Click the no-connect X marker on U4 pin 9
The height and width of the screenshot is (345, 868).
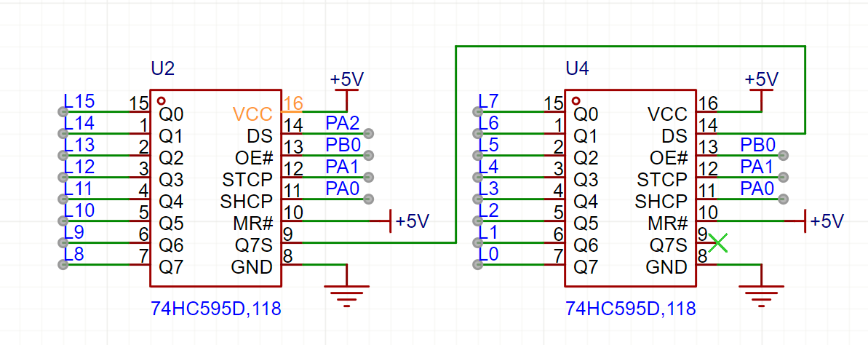[x=717, y=242]
